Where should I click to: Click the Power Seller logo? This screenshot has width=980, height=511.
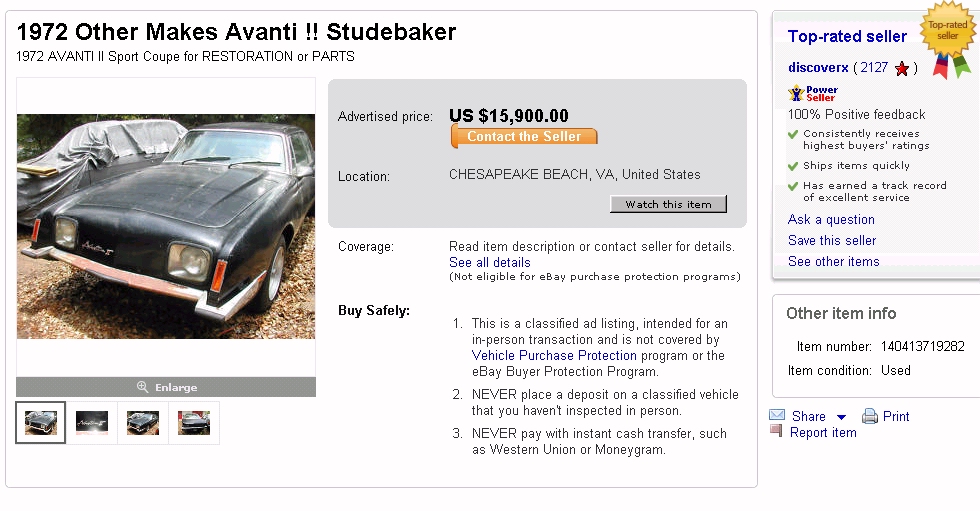pyautogui.click(x=813, y=93)
